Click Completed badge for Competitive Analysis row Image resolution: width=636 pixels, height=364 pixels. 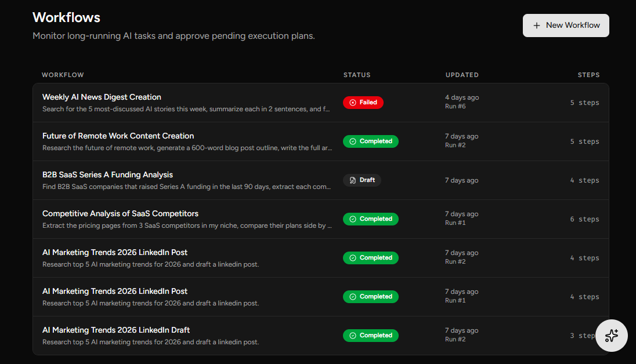coord(371,219)
